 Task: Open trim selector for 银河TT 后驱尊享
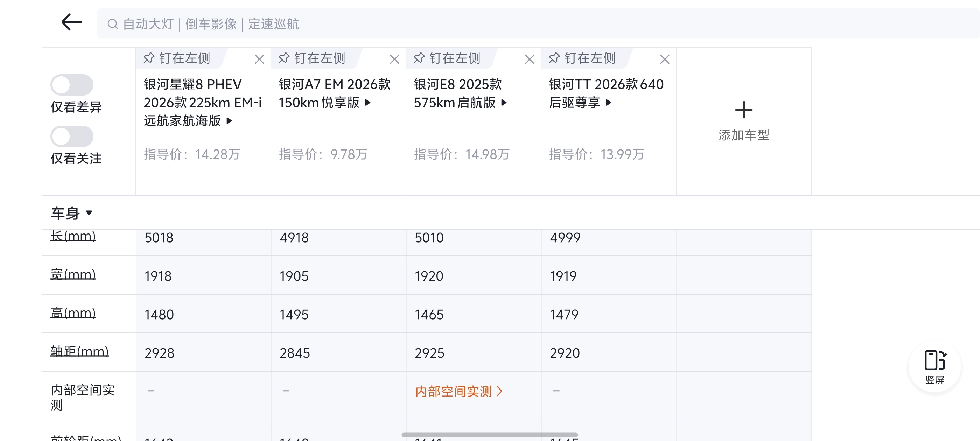(609, 103)
